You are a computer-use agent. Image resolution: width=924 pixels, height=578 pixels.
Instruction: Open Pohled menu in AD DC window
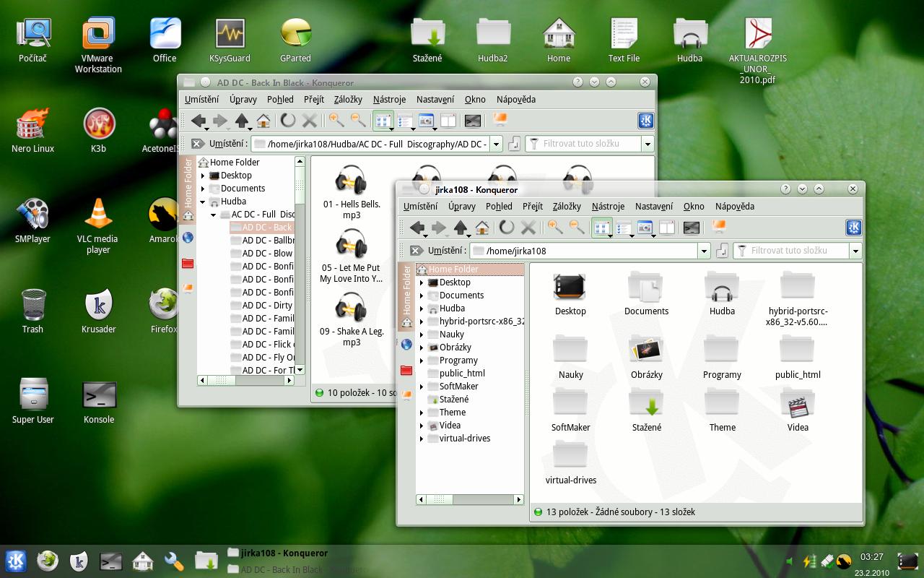pos(280,99)
